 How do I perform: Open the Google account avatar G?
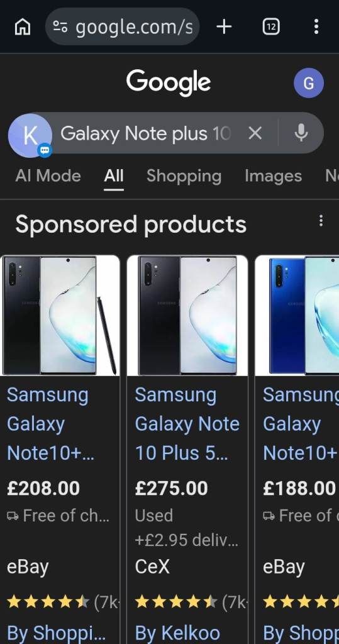coord(309,84)
